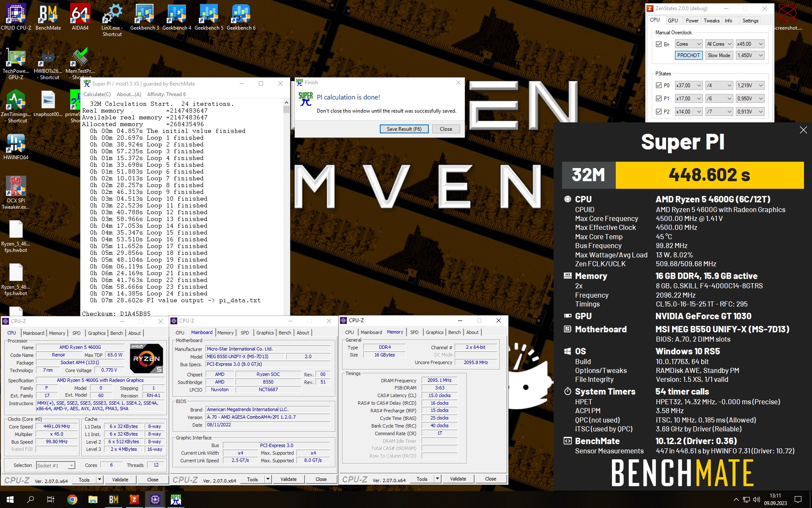Image resolution: width=812 pixels, height=508 pixels.
Task: Open File Explorer from taskbar
Action: pyautogui.click(x=93, y=500)
